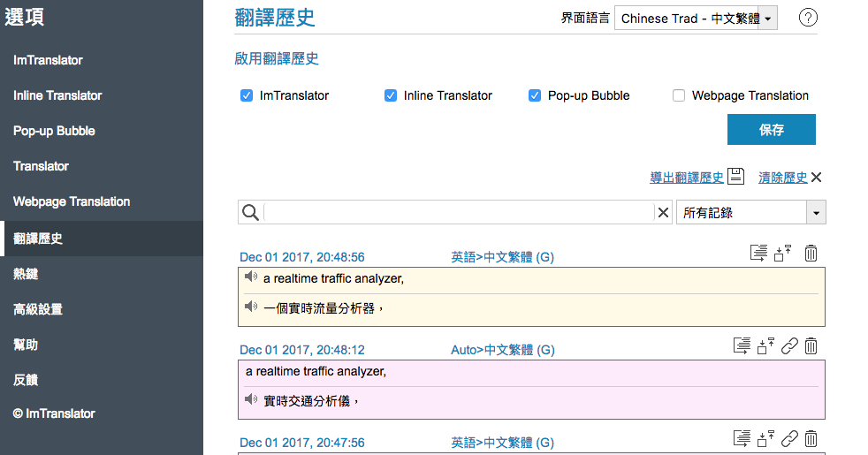Viewport: 868px width, 455px height.
Task: Open the 界面語言 Chinese Trad dropdown
Action: click(696, 19)
